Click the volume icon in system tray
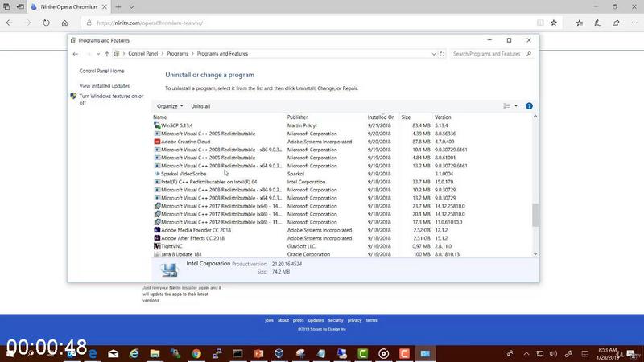Image resolution: width=644 pixels, height=362 pixels. click(553, 353)
